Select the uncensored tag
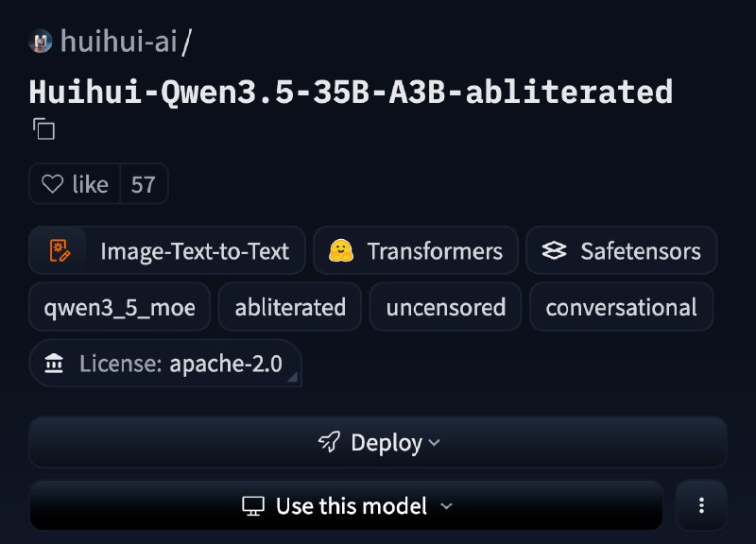The image size is (756, 544). [x=445, y=307]
